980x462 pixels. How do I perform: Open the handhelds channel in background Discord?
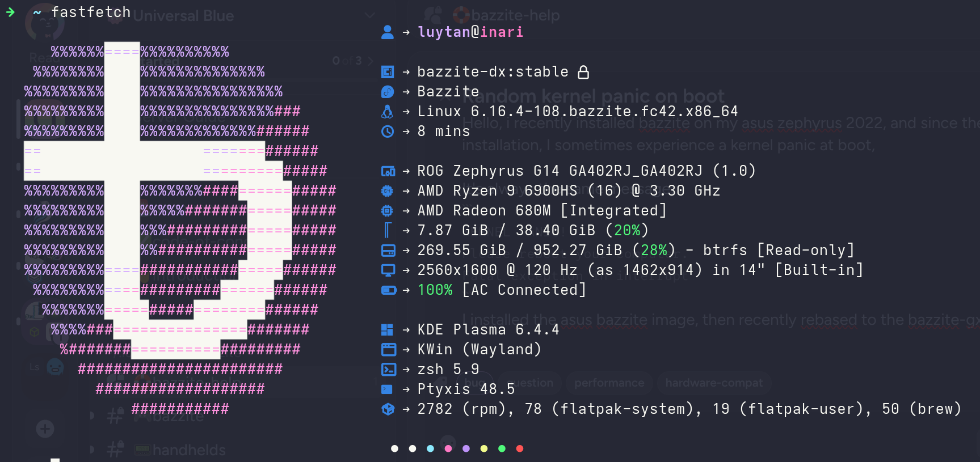click(180, 450)
